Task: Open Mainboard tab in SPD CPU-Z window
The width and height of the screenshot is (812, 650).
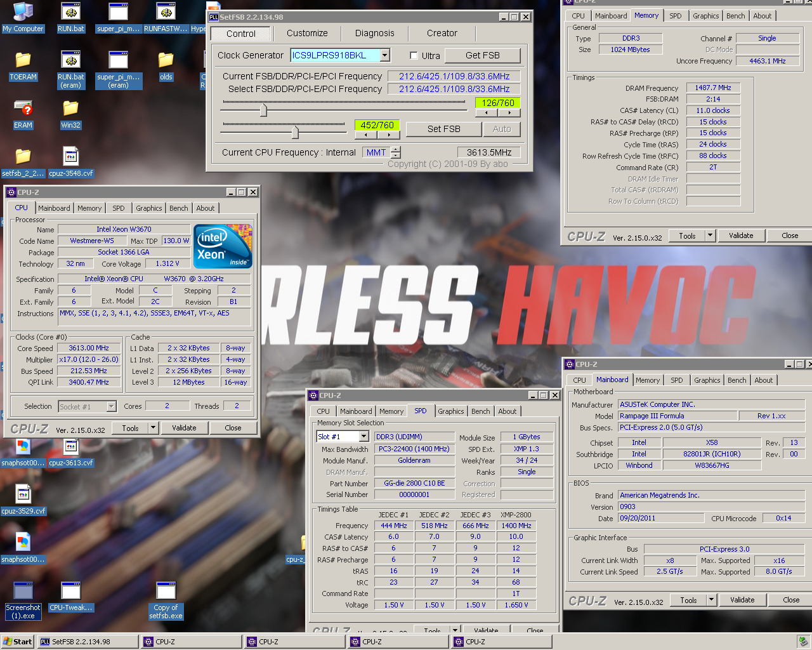Action: coord(356,411)
